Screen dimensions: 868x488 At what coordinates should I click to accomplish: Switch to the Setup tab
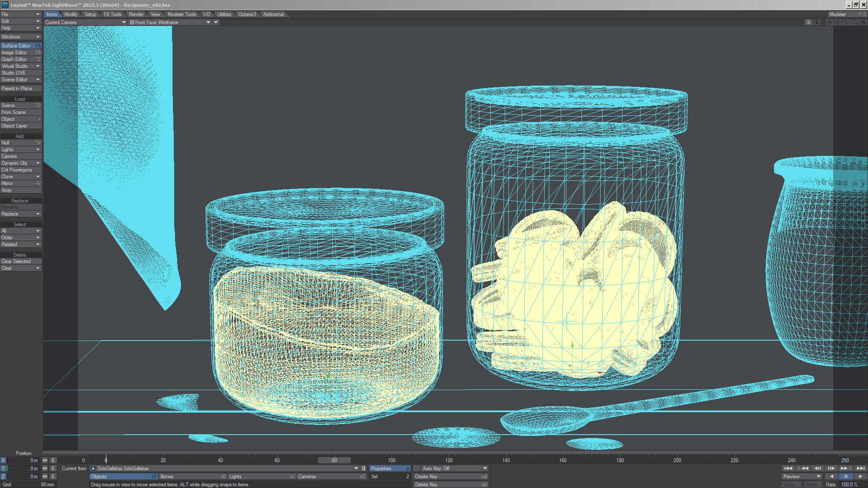point(90,14)
